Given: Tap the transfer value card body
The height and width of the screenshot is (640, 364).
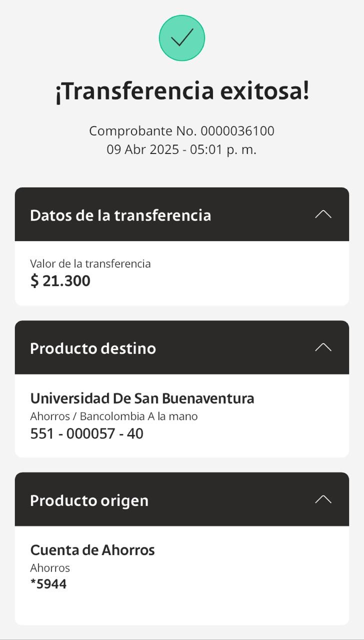Looking at the screenshot, I should pyautogui.click(x=182, y=273).
